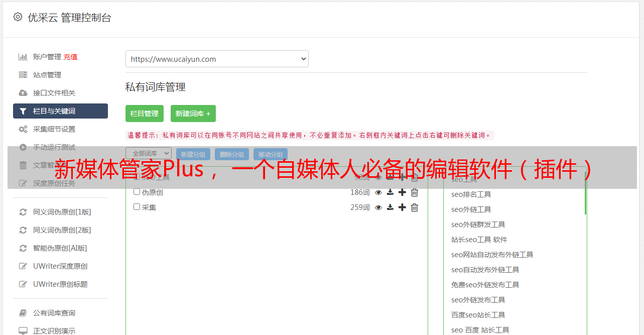Select keyword seo外链群发工具
The height and width of the screenshot is (335, 644).
(x=478, y=225)
